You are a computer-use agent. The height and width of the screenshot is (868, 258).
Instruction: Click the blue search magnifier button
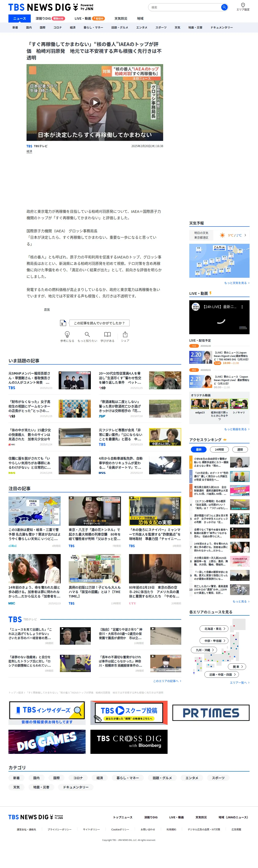[224, 7]
